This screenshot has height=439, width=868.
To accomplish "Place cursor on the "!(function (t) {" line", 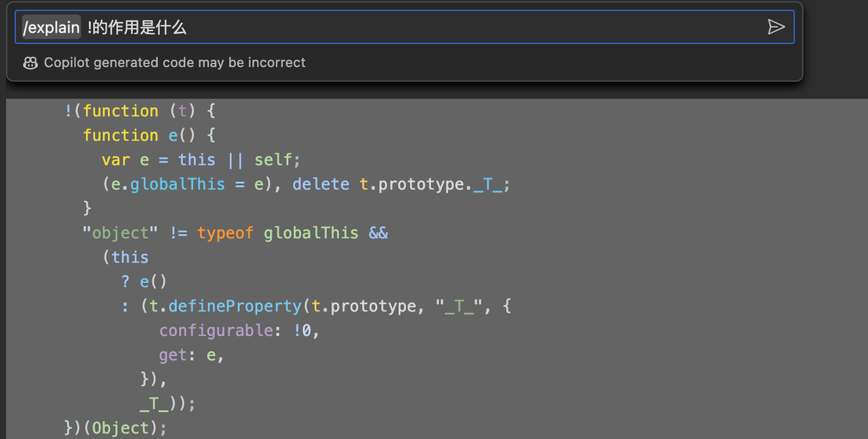I will pos(140,111).
